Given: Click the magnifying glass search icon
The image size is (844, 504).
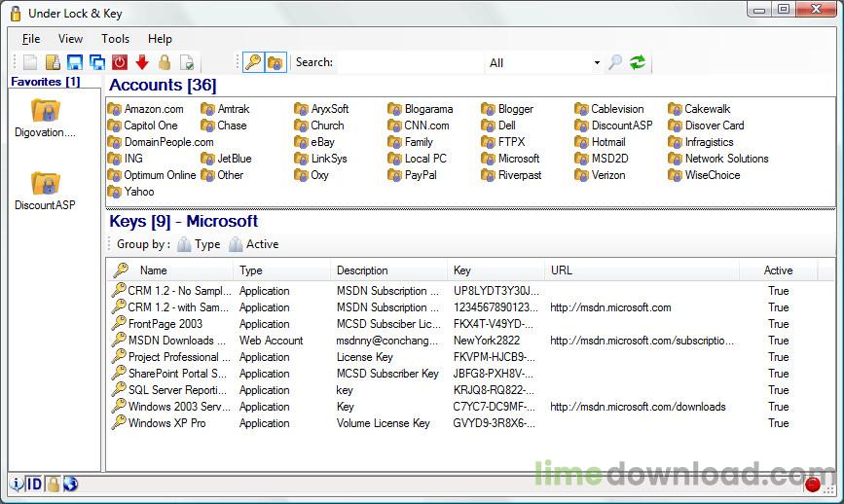Looking at the screenshot, I should coord(615,62).
